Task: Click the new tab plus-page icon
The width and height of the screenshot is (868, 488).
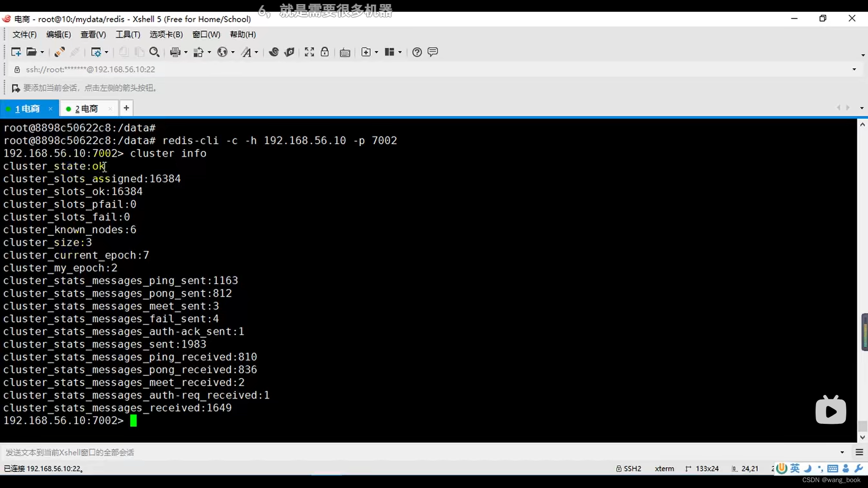Action: [x=366, y=52]
